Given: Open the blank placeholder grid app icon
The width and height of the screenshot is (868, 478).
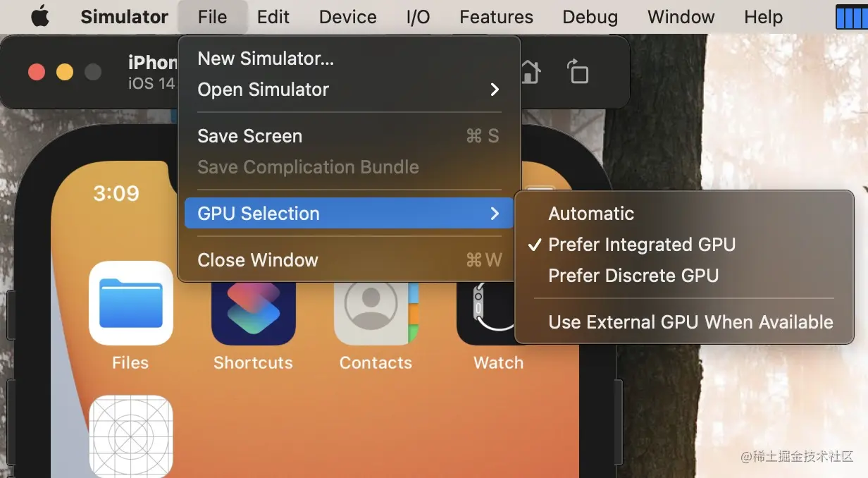Looking at the screenshot, I should 131,436.
